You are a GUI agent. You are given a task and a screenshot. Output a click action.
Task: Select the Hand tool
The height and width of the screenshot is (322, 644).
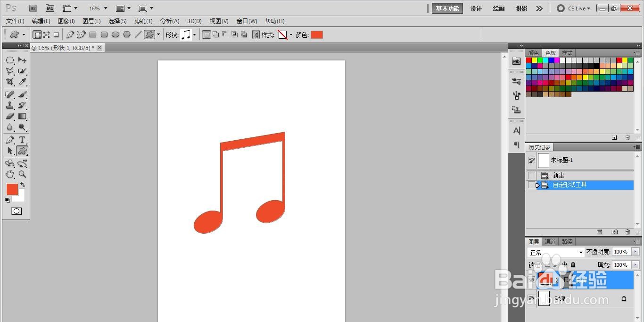click(10, 174)
